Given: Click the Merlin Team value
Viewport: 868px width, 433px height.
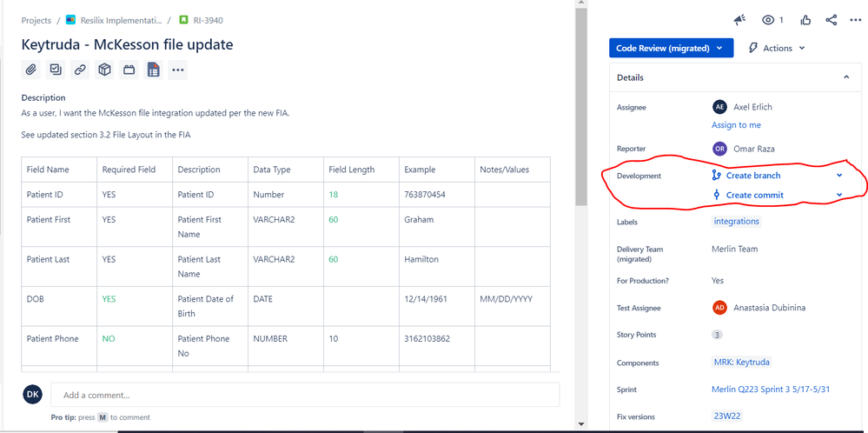Looking at the screenshot, I should pyautogui.click(x=734, y=250).
